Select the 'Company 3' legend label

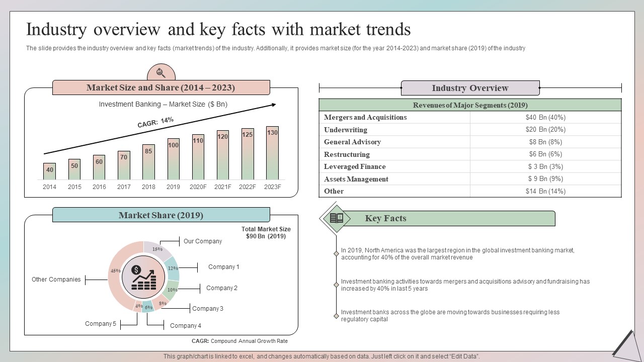208,309
